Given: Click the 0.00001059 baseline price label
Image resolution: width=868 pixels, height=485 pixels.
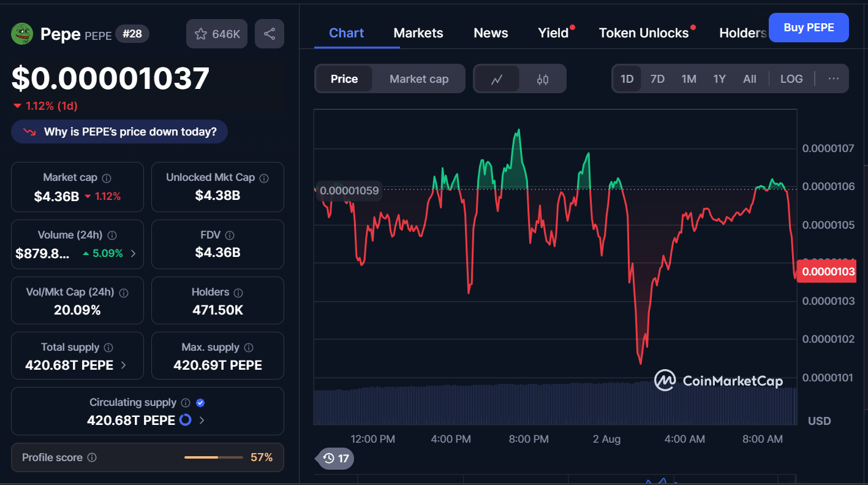Looking at the screenshot, I should tap(349, 191).
